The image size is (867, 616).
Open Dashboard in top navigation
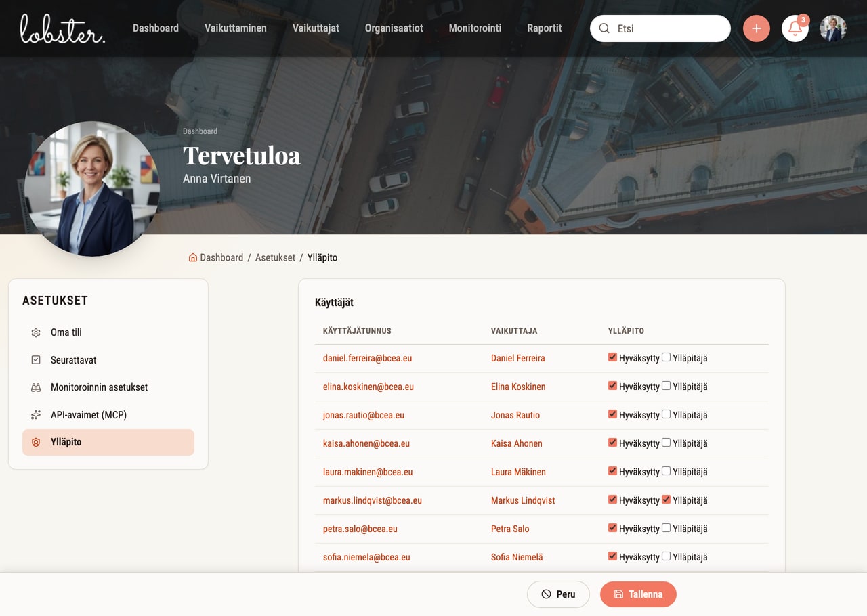156,28
